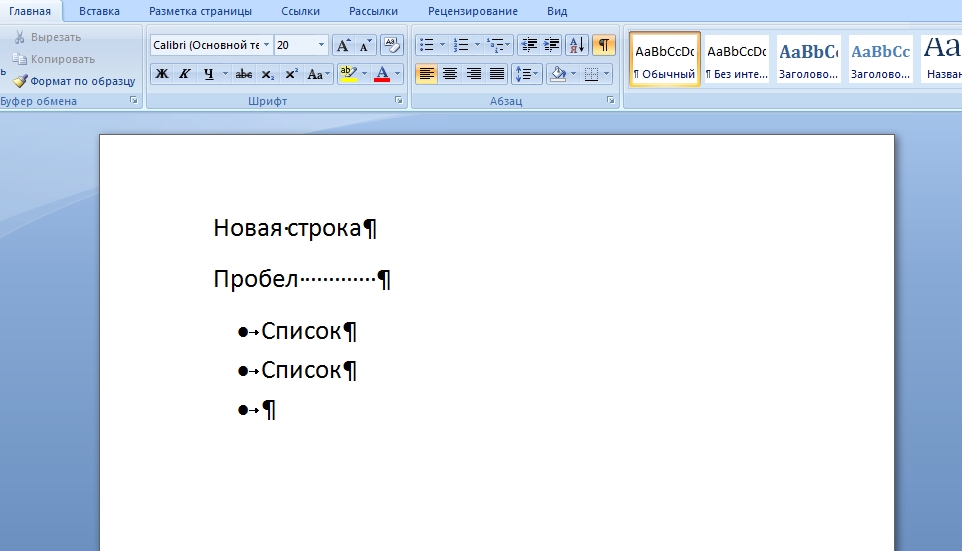Apply the Обычный style
The width and height of the screenshot is (962, 551).
click(x=665, y=59)
